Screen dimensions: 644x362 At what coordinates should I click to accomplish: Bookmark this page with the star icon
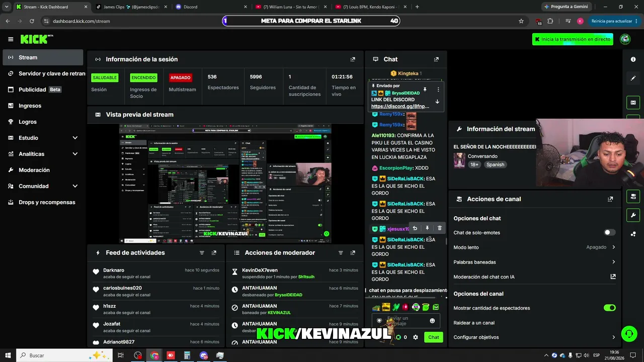pyautogui.click(x=521, y=21)
